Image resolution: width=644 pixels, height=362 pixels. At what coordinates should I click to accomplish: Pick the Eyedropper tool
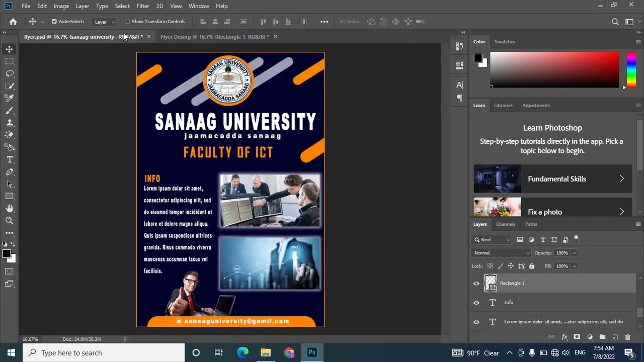click(x=10, y=98)
